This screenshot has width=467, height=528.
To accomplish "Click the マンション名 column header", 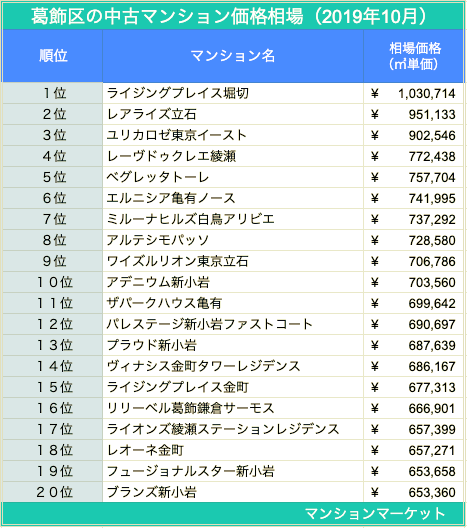I will [x=233, y=56].
